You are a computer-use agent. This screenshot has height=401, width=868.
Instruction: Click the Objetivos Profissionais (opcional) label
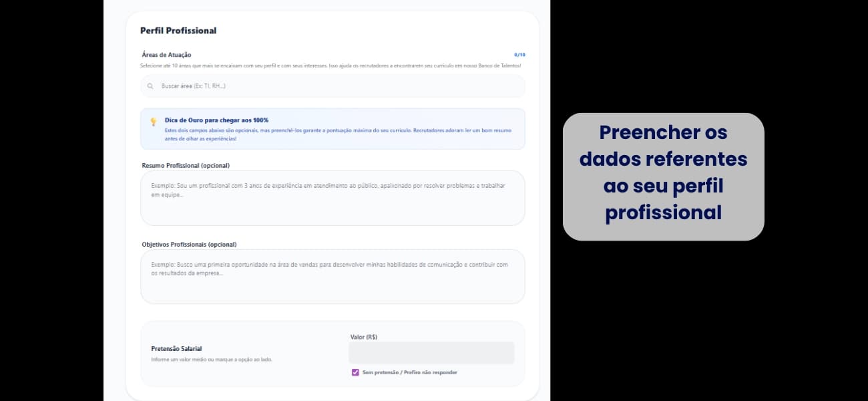click(x=189, y=245)
